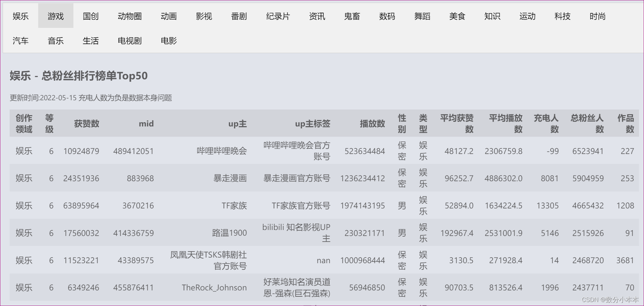This screenshot has height=306, width=644.
Task: Click the 获赞数 column header
Action: click(x=87, y=123)
